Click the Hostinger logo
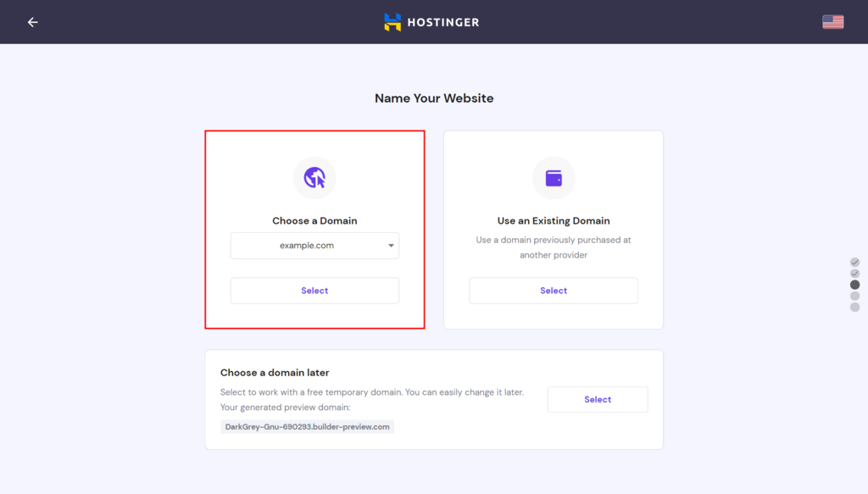 (431, 22)
